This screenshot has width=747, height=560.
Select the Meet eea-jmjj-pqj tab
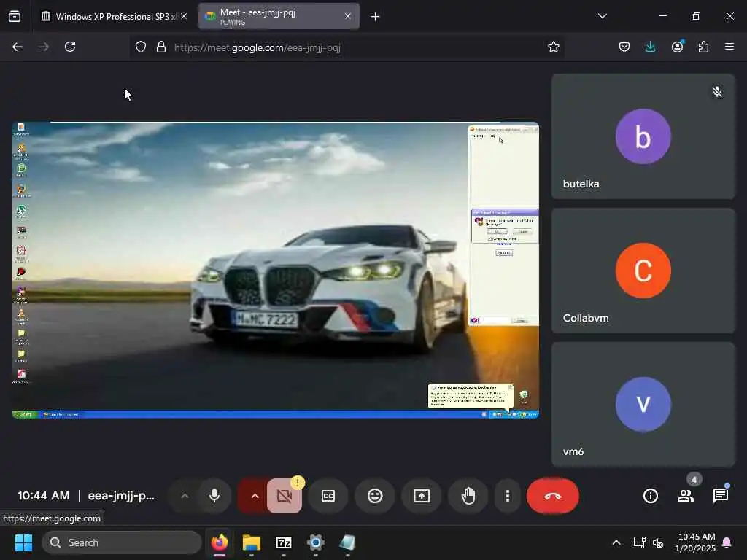pyautogui.click(x=279, y=17)
